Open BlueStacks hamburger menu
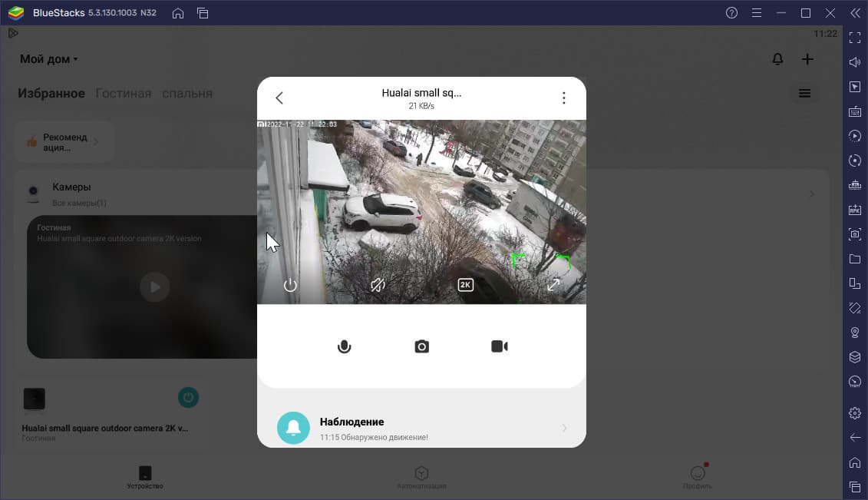The height and width of the screenshot is (500, 868). pos(757,13)
